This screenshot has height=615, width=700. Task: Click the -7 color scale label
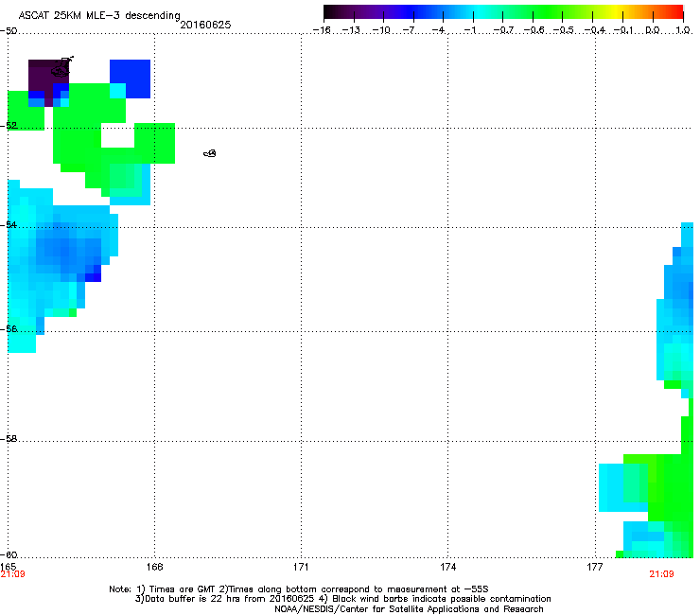click(x=409, y=30)
